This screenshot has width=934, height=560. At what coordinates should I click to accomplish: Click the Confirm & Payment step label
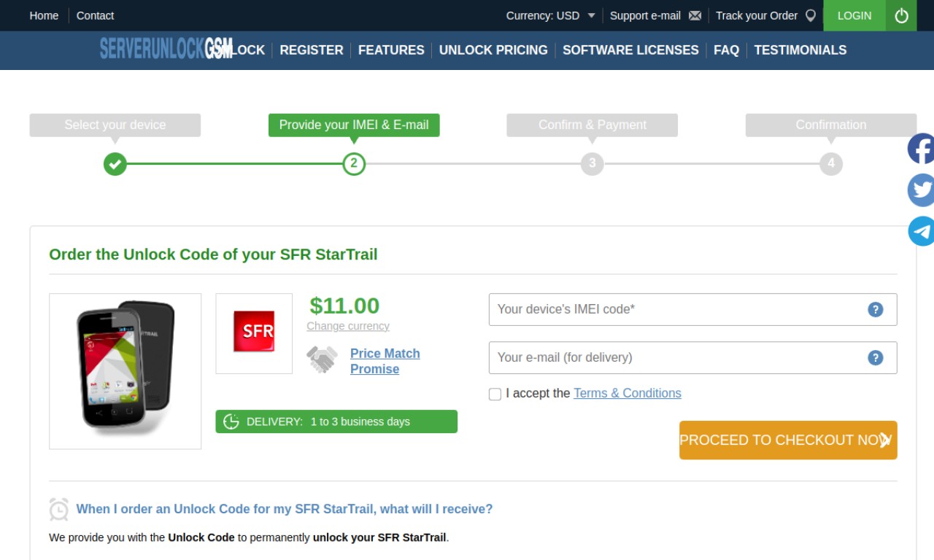click(x=593, y=125)
